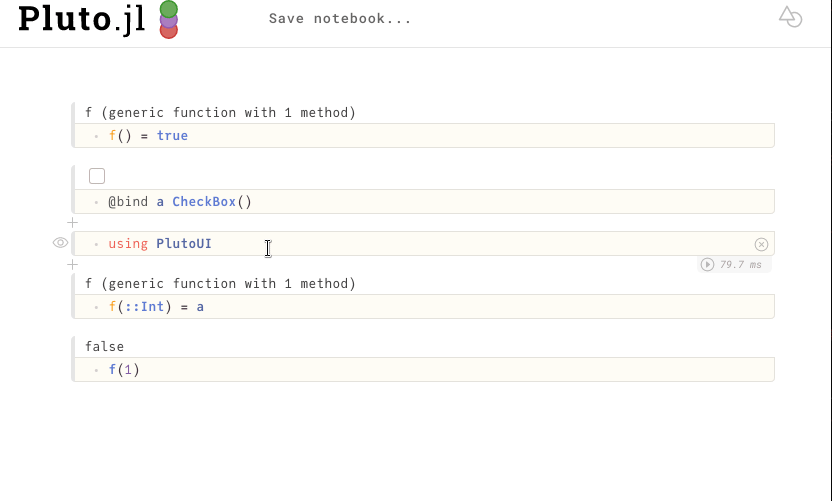
Task: Click the export shapes icon at top right
Action: click(x=790, y=17)
